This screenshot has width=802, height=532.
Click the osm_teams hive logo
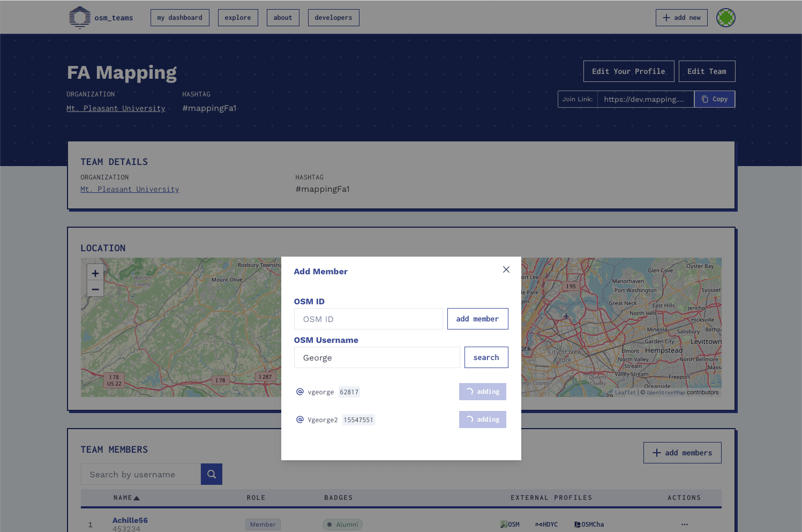coord(80,17)
